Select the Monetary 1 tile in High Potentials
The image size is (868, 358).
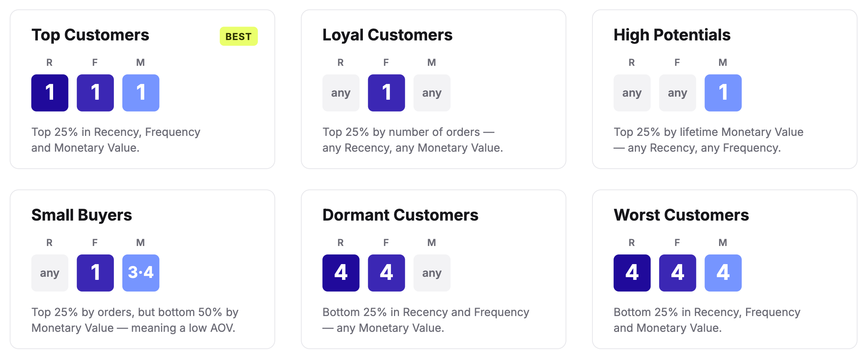coord(723,93)
